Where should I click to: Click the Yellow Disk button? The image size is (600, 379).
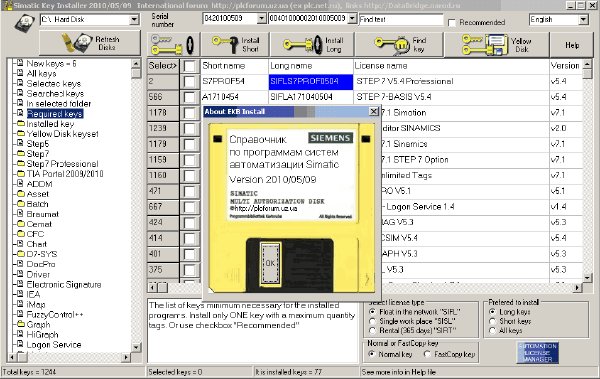(x=496, y=44)
